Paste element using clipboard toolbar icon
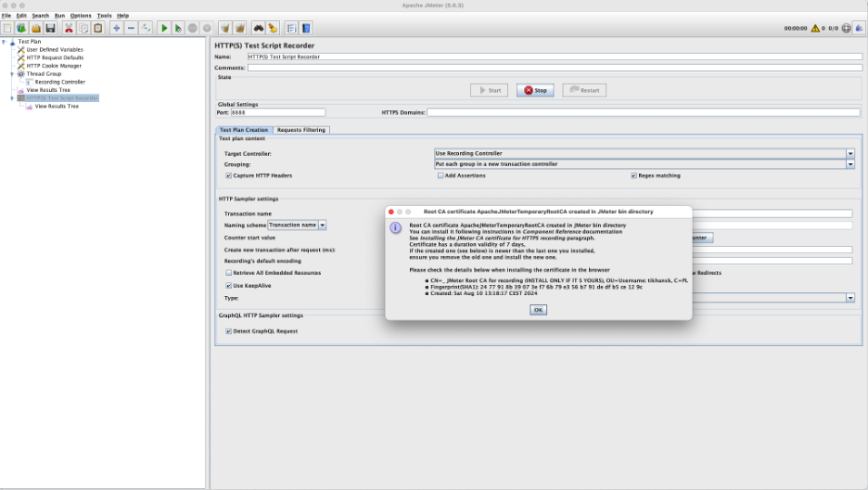The image size is (868, 490). click(98, 28)
